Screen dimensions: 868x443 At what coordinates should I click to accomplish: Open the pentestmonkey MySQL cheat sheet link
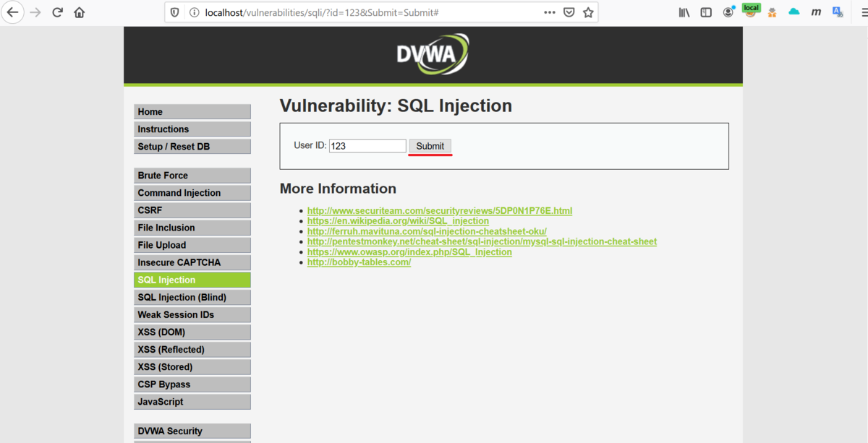point(482,241)
